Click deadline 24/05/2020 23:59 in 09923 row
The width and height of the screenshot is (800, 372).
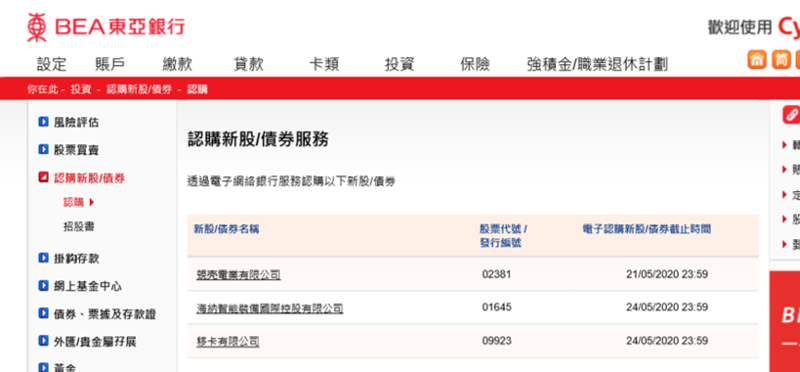(667, 340)
